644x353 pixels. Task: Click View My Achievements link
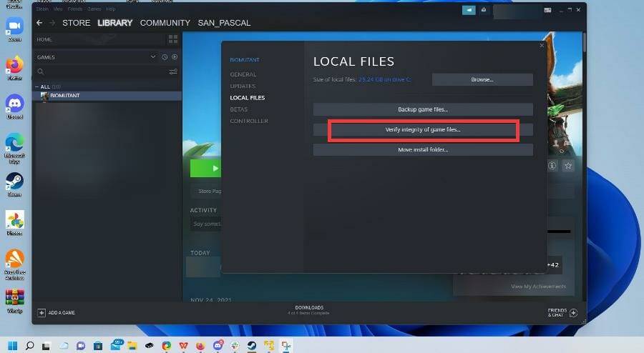coord(538,286)
